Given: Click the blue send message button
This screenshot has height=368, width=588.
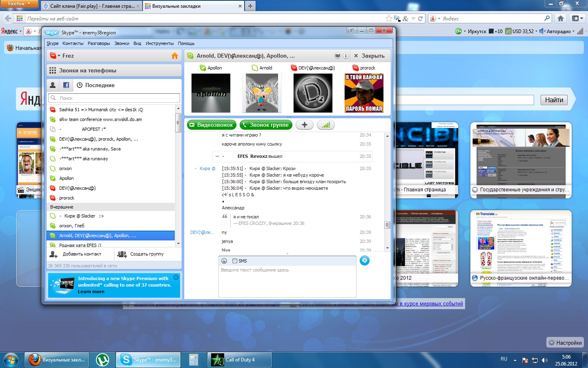Looking at the screenshot, I should pos(364,260).
